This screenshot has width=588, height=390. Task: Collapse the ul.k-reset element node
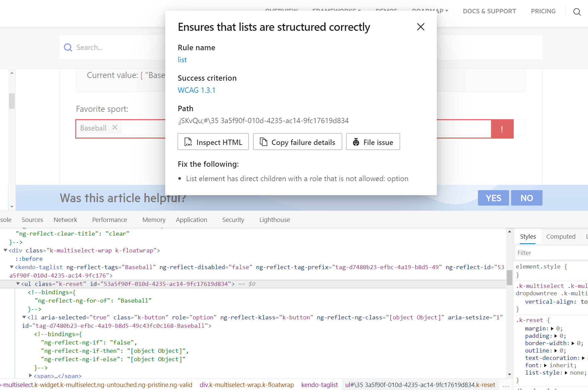(18, 284)
